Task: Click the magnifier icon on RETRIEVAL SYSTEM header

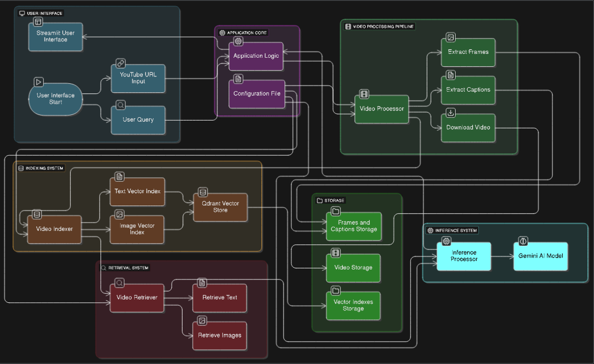Action: click(103, 267)
